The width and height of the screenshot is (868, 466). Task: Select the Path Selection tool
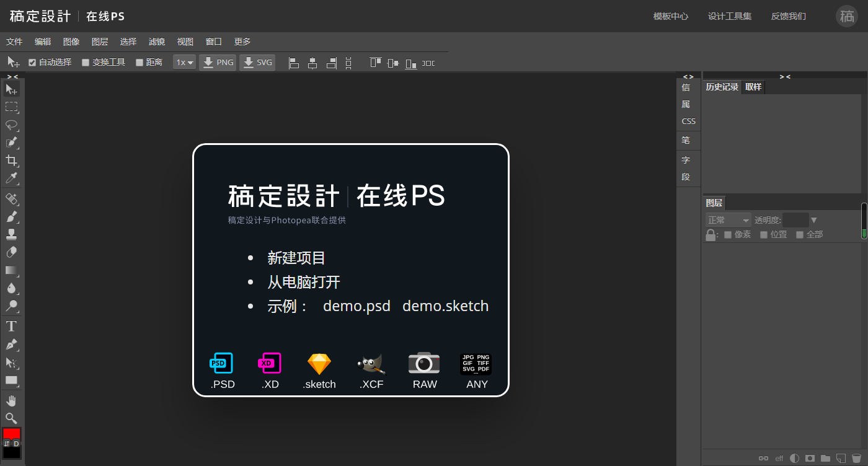[x=12, y=362]
